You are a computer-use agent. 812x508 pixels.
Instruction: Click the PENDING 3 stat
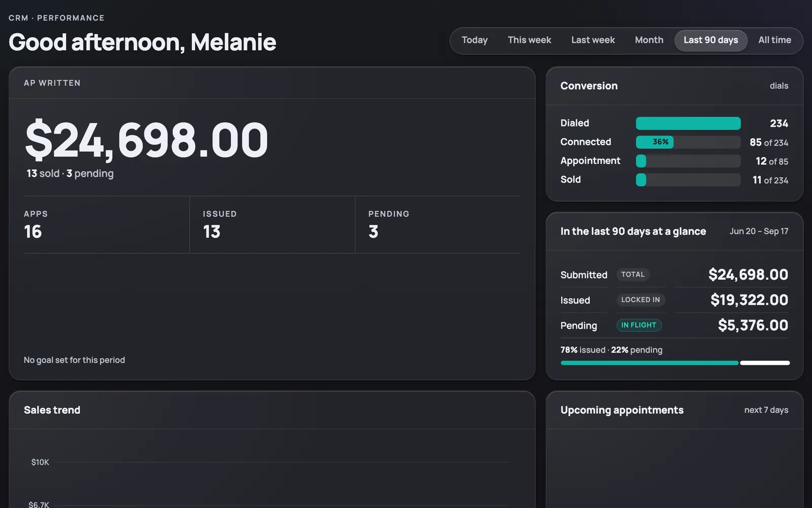tap(438, 225)
